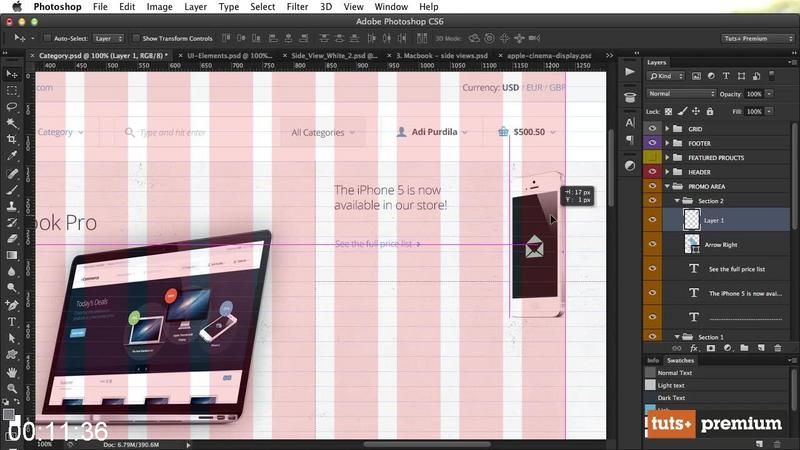Screen dimensions: 800x450
Task: Select the Healing Brush tool
Action: [11, 174]
